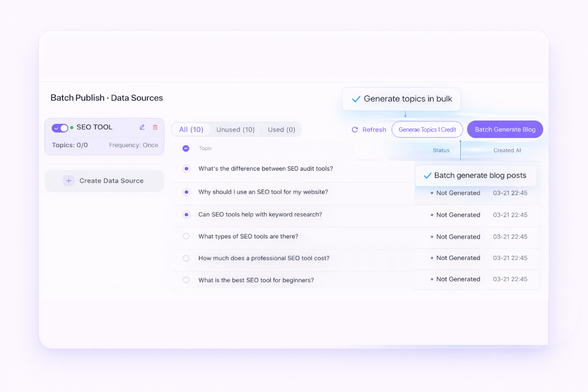Image resolution: width=588 pixels, height=392 pixels.
Task: Click the minus icon in the Topic header
Action: [x=186, y=148]
